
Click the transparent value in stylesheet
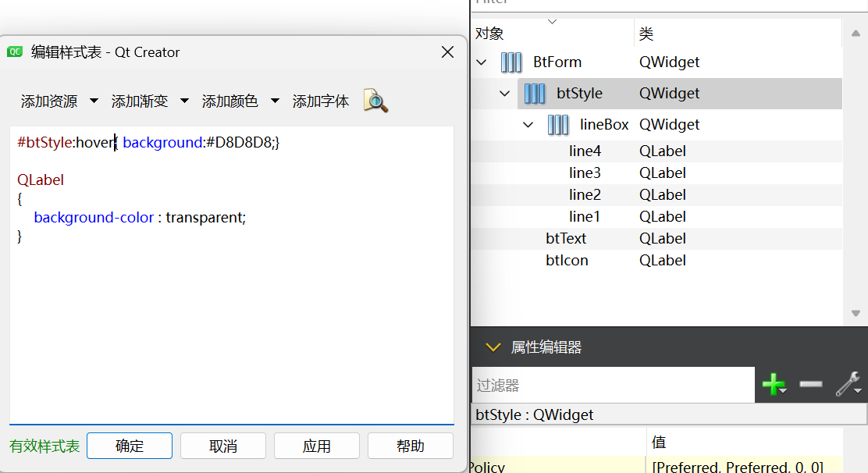204,218
